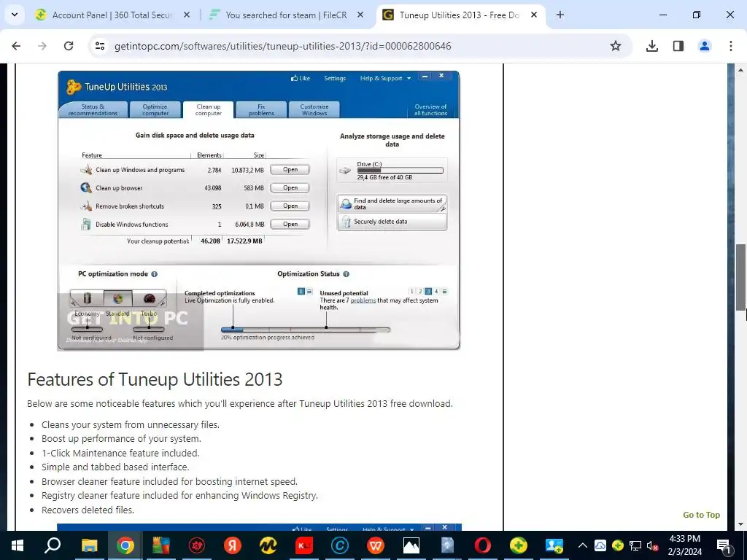
Task: Click the scrollbar up arrow
Action: (x=740, y=70)
